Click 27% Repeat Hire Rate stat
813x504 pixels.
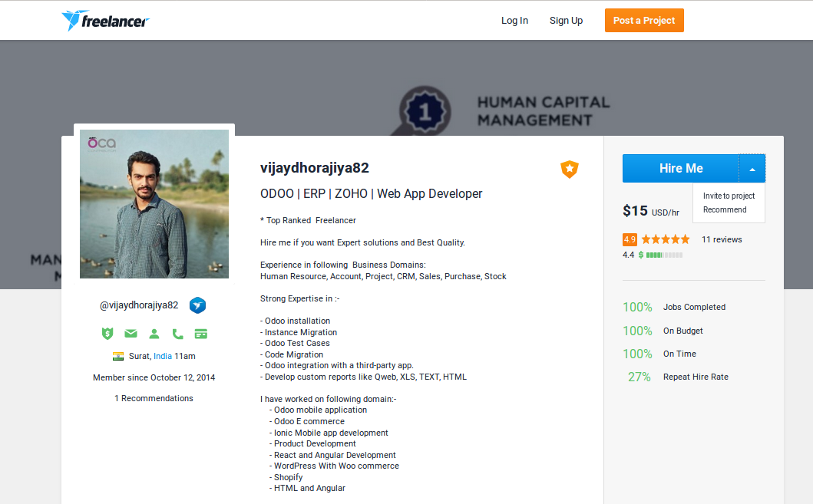(x=678, y=377)
